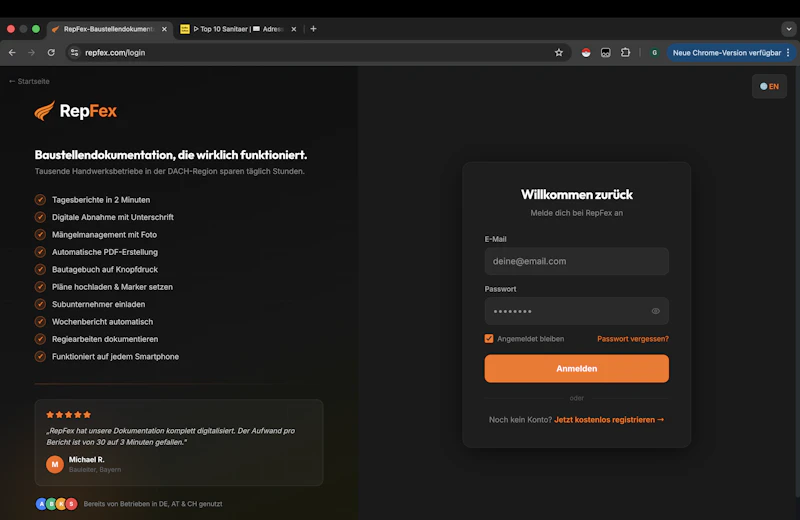
Task: Show password with the eye icon
Action: click(656, 311)
